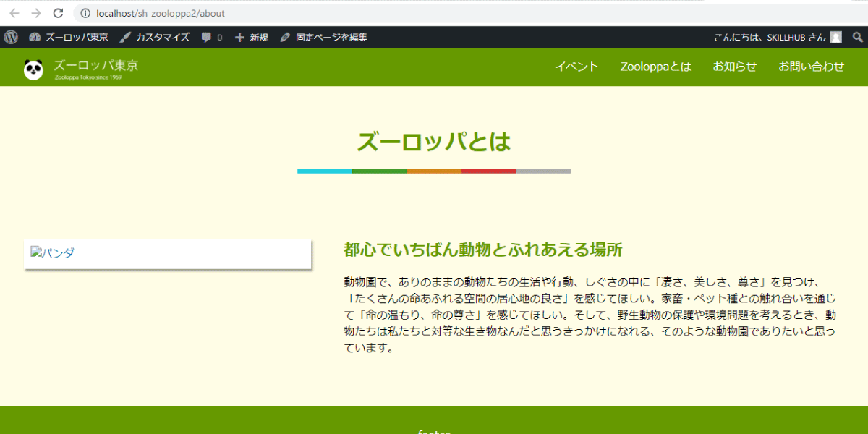Open the 新規 add-new menu

pyautogui.click(x=251, y=37)
